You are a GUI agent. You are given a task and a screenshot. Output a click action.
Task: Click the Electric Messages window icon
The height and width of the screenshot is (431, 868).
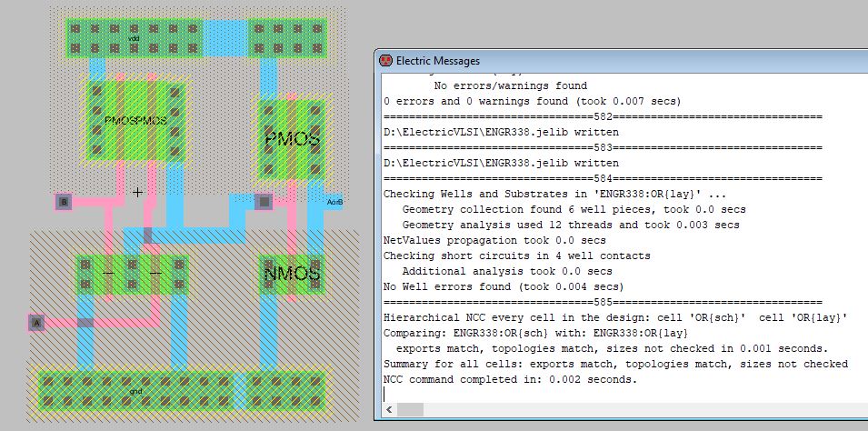click(x=385, y=60)
